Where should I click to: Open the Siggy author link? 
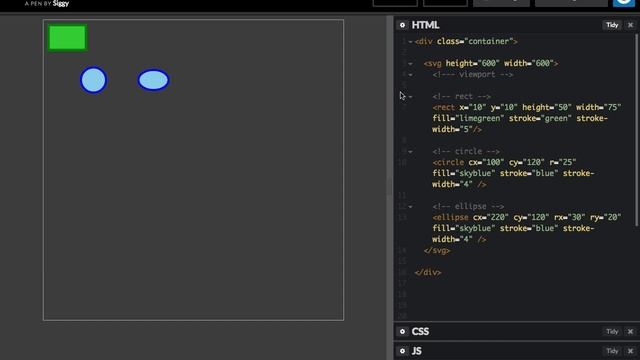coord(61,3)
